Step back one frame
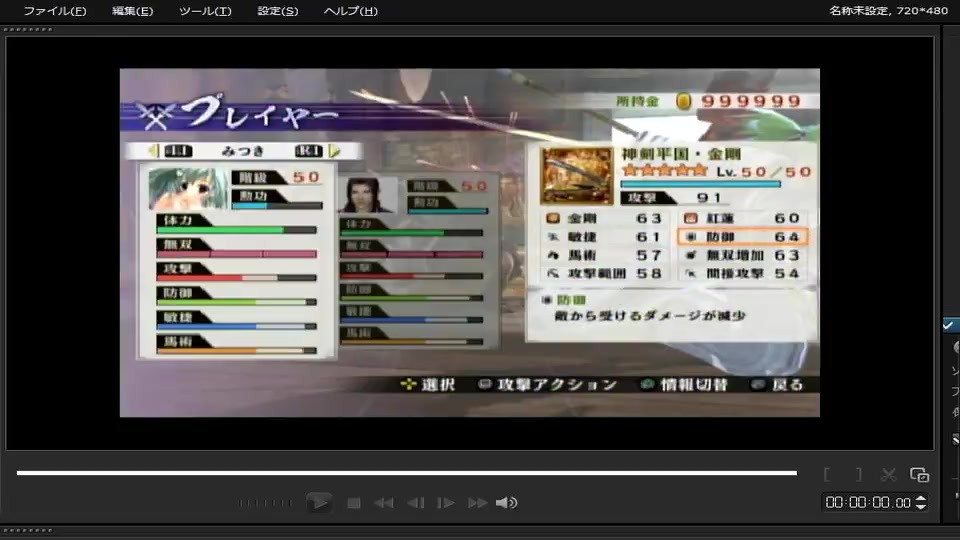Screen dimensions: 960x540 (416, 503)
